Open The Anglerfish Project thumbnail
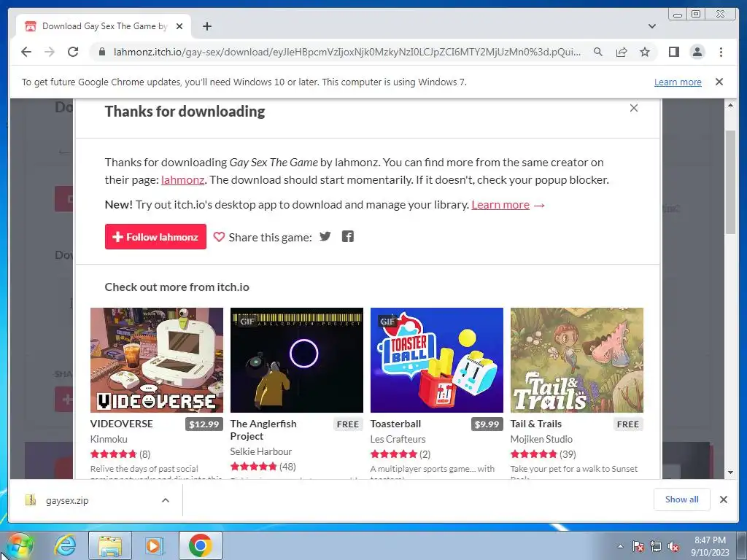 pyautogui.click(x=297, y=360)
